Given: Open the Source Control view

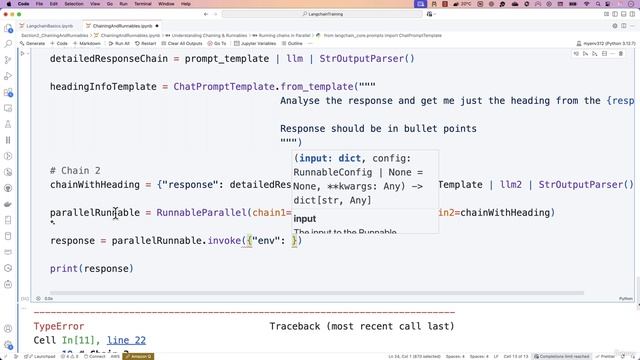Looking at the screenshot, I should coord(8,60).
